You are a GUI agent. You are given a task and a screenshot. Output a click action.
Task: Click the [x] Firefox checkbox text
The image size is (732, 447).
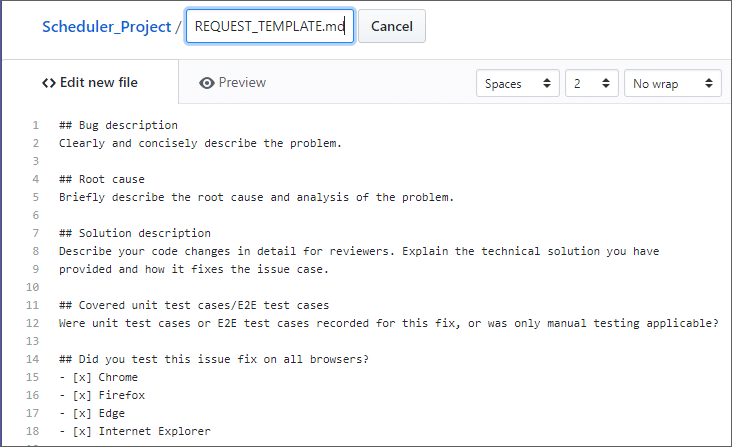click(109, 395)
